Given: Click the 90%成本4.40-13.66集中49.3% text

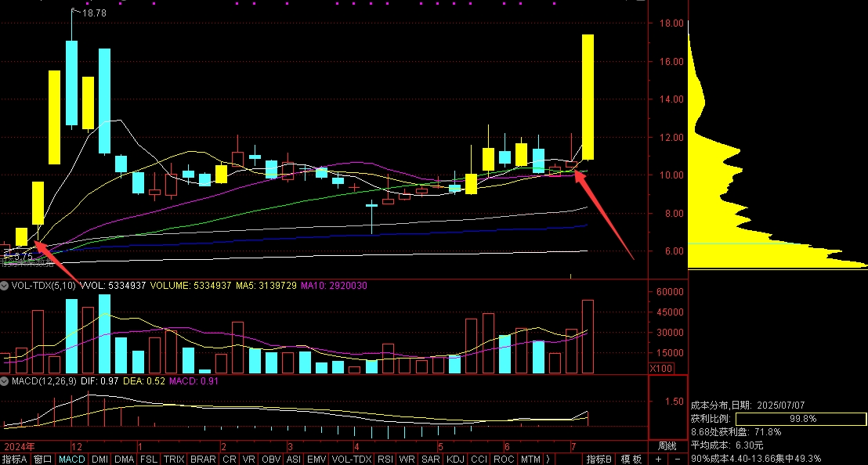Looking at the screenshot, I should click(756, 459).
